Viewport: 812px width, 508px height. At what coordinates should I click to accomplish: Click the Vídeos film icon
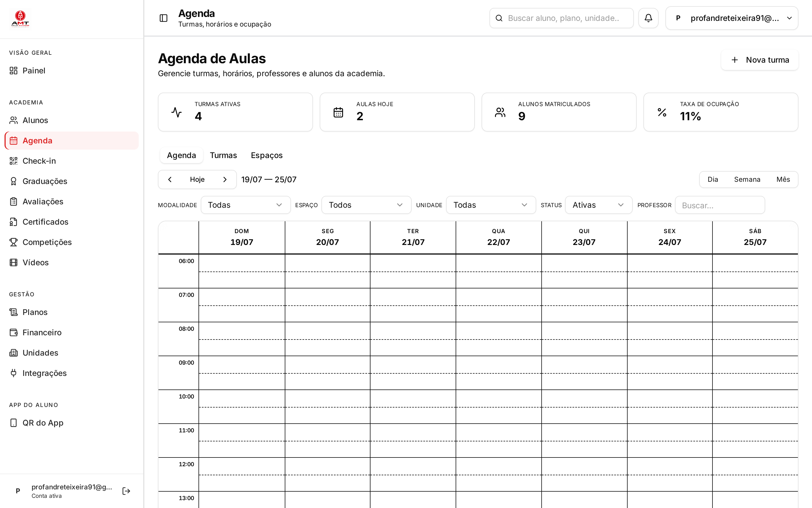(x=14, y=262)
